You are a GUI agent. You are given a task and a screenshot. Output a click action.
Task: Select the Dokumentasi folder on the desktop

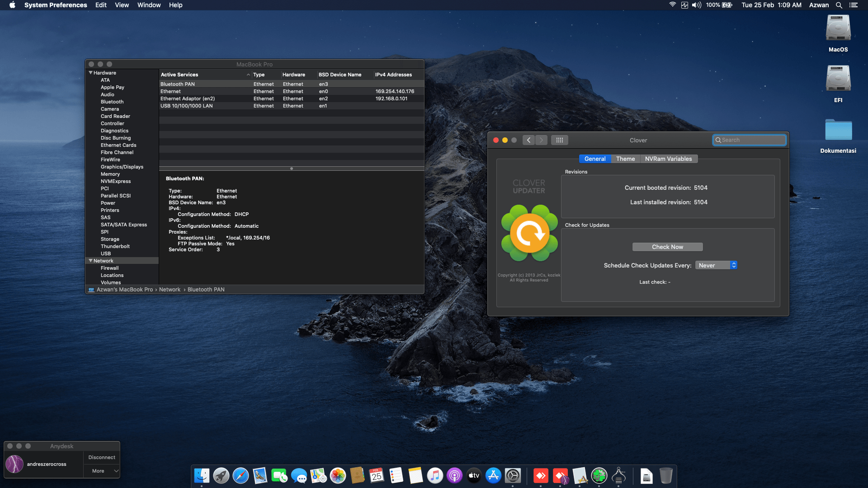tap(838, 136)
